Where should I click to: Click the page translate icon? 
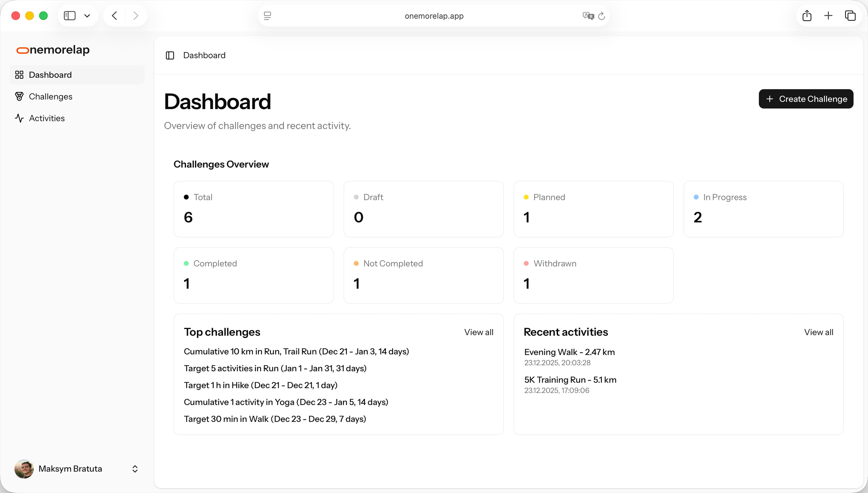(588, 16)
